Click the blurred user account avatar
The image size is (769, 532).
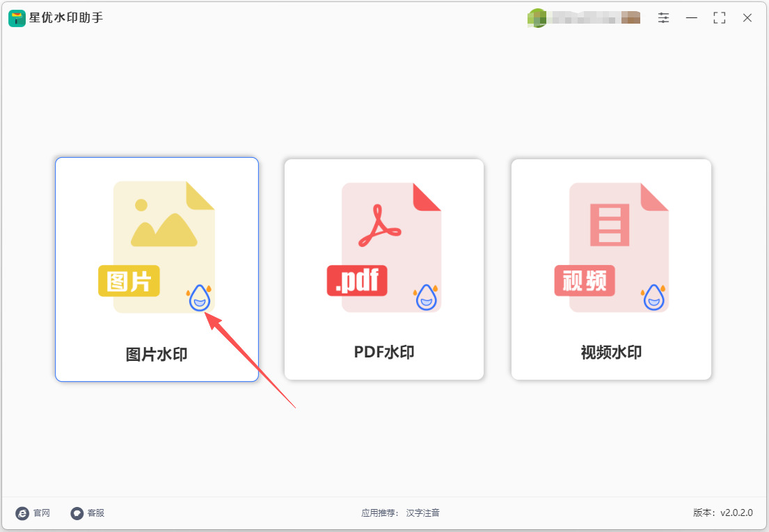[x=537, y=18]
